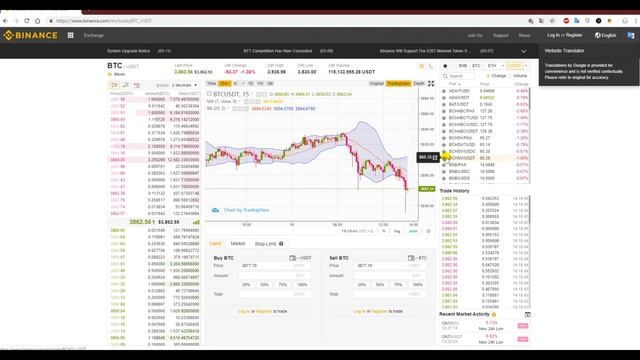This screenshot has width=640, height=360.
Task: Click the browser address bar URL
Action: click(104, 21)
